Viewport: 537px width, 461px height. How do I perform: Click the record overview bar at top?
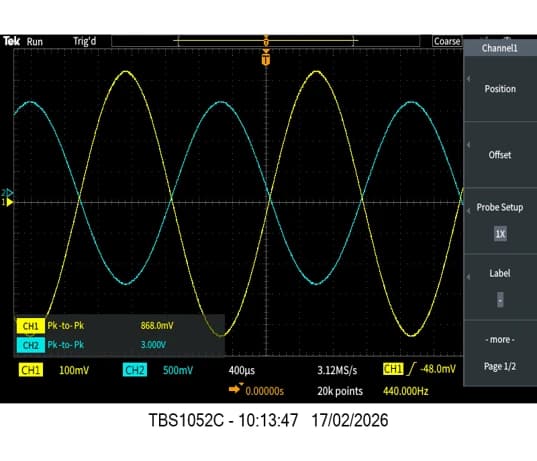tap(265, 41)
